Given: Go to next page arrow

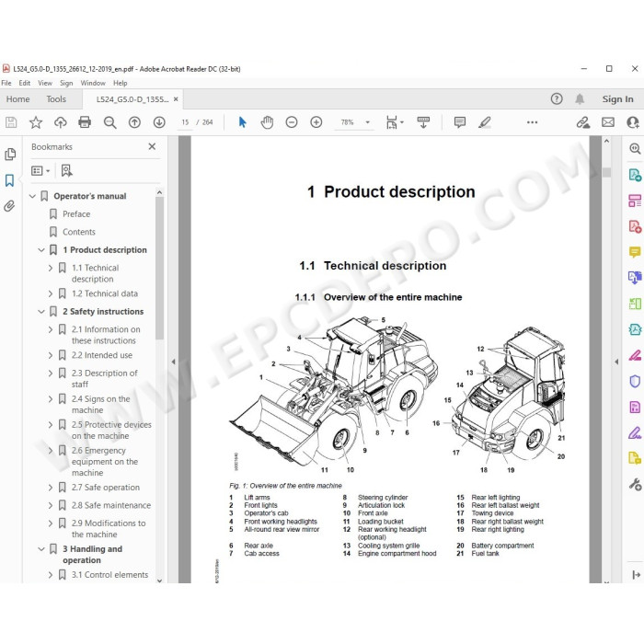Looking at the screenshot, I should coord(159,122).
